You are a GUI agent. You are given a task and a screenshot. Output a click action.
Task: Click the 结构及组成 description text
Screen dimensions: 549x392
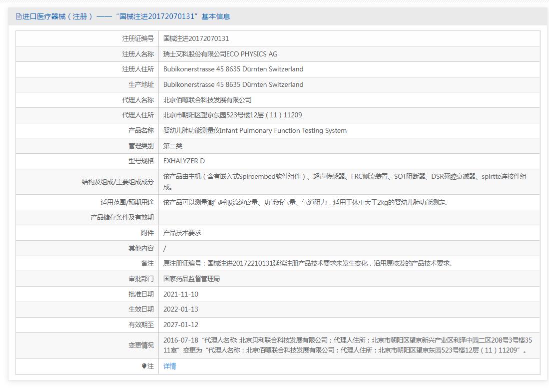pos(345,182)
